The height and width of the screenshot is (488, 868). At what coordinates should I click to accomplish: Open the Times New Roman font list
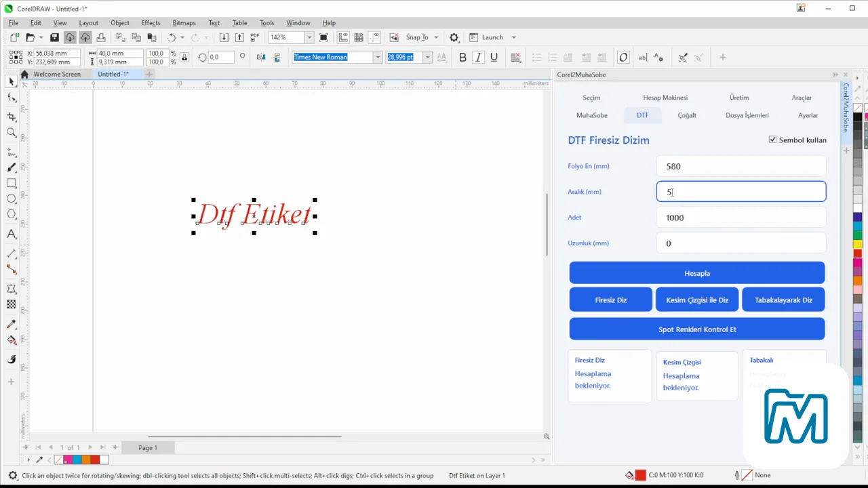tap(378, 58)
